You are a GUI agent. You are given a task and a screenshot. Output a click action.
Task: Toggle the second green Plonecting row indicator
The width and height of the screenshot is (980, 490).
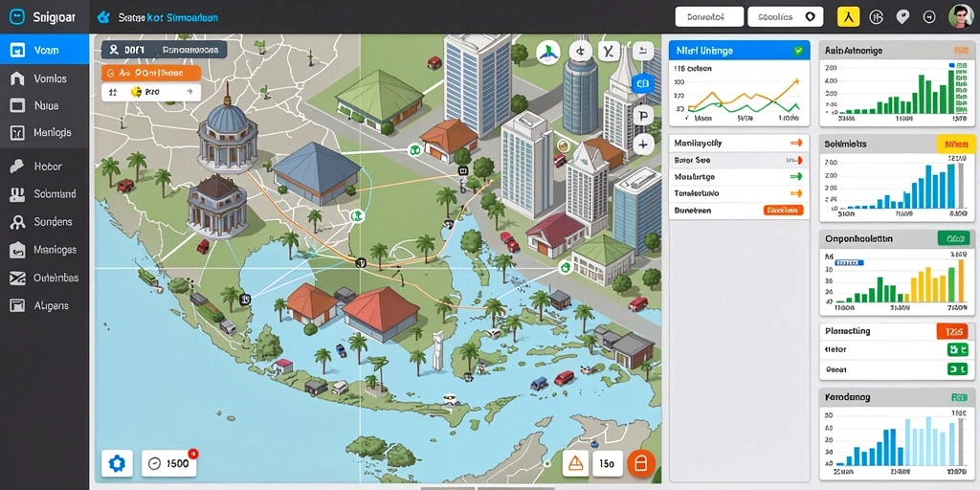956,369
